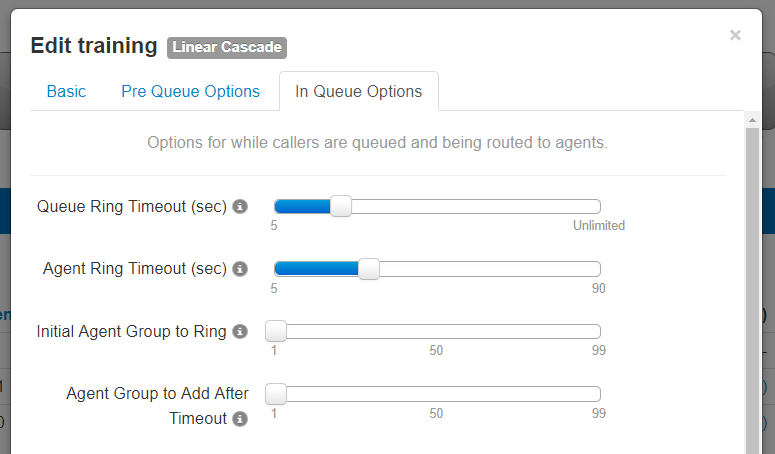
Task: Switch to the Basic tab
Action: [x=66, y=91]
